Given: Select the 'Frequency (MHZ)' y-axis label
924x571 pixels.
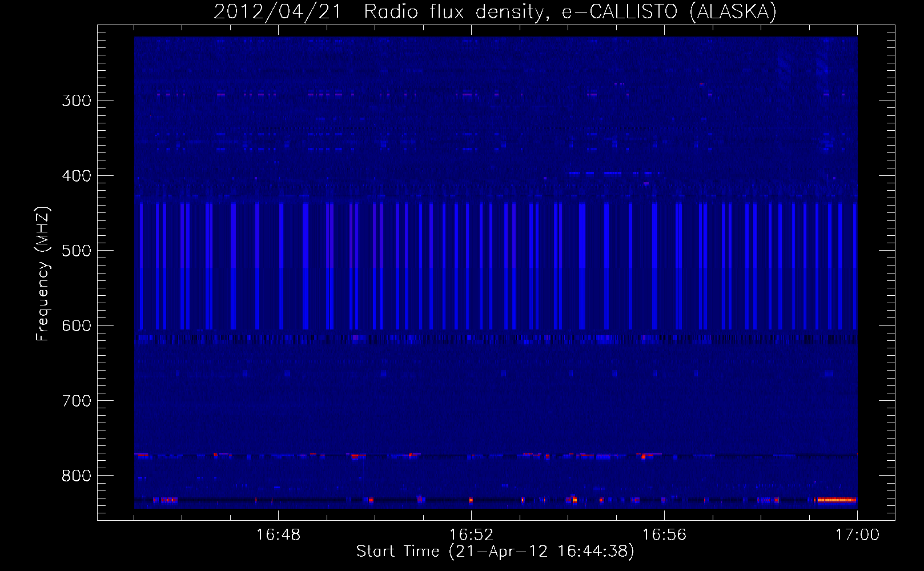Looking at the screenshot, I should (x=43, y=274).
